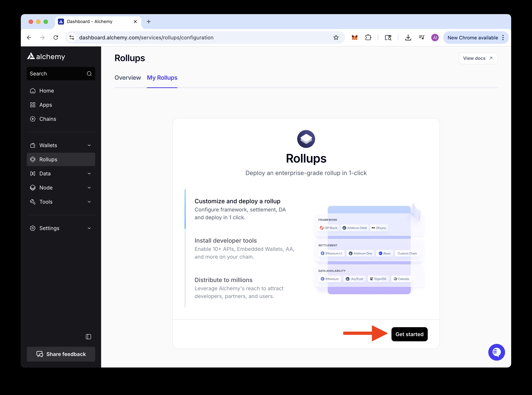The image size is (532, 395).
Task: Bookmark this page with the star
Action: (x=336, y=38)
